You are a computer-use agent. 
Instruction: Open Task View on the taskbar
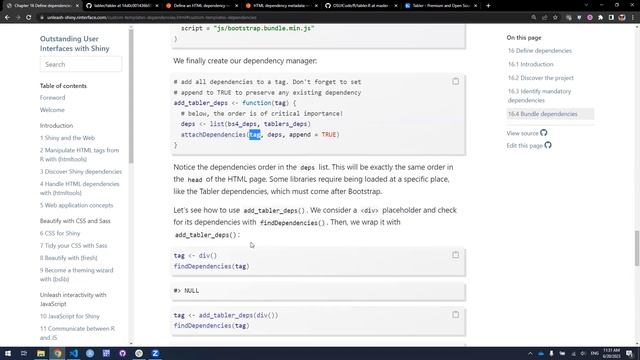[x=24, y=353]
